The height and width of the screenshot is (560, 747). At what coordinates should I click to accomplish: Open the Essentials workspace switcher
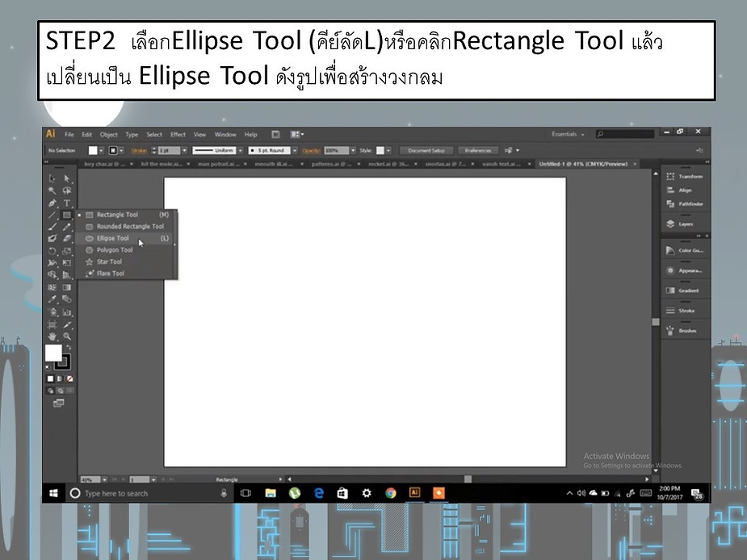(x=568, y=134)
